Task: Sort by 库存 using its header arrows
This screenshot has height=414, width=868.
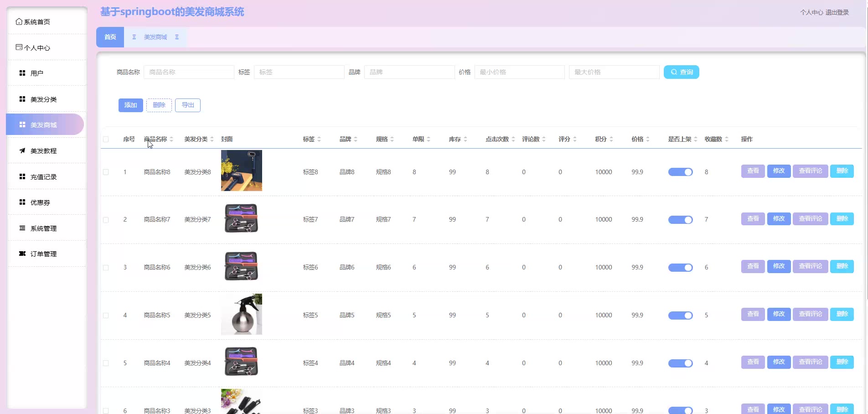Action: point(465,139)
